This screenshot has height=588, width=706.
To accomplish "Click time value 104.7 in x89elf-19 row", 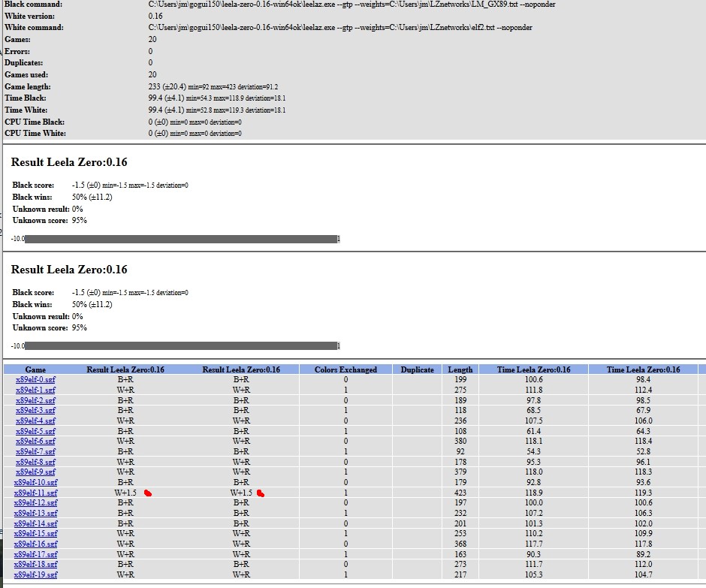I will tap(643, 574).
